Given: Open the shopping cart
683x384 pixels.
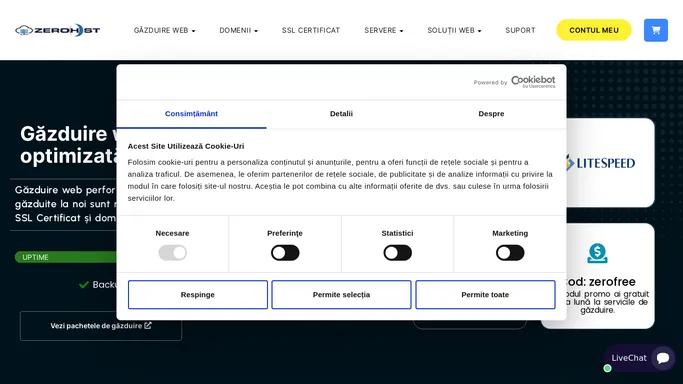Looking at the screenshot, I should tap(656, 30).
